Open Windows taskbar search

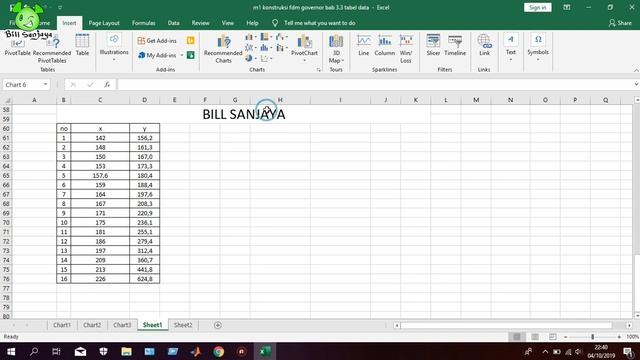pos(34,351)
